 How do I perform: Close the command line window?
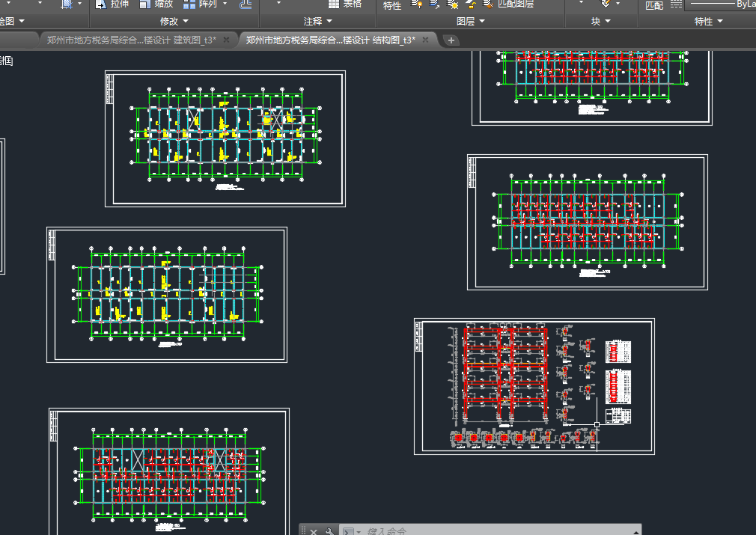(x=314, y=531)
